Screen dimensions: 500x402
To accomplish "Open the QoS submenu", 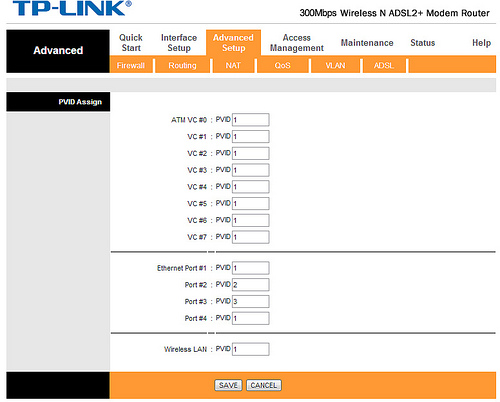I will (x=282, y=65).
